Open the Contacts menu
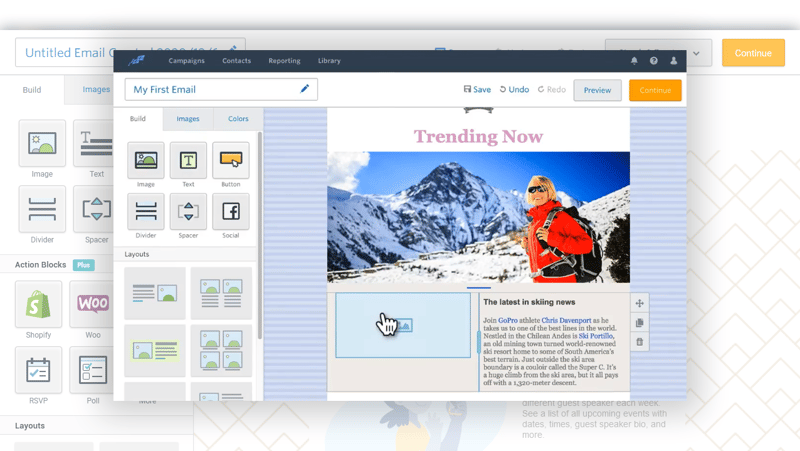Screen dimensions: 800x451 coord(236,61)
